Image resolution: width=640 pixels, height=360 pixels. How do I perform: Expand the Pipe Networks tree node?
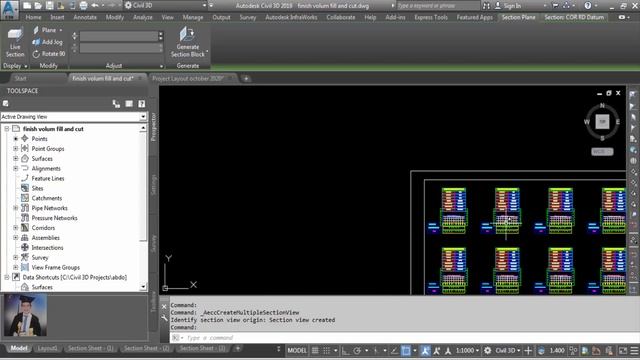16,208
